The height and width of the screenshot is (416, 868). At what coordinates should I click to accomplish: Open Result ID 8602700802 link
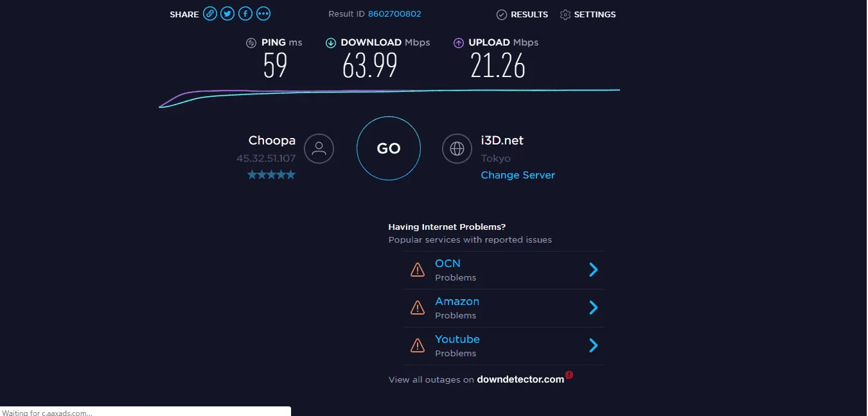[x=394, y=14]
